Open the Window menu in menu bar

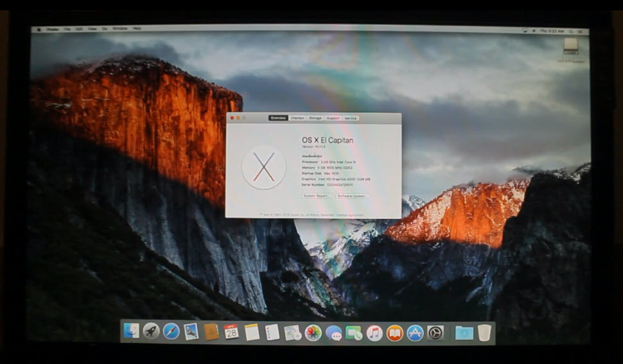pos(120,29)
